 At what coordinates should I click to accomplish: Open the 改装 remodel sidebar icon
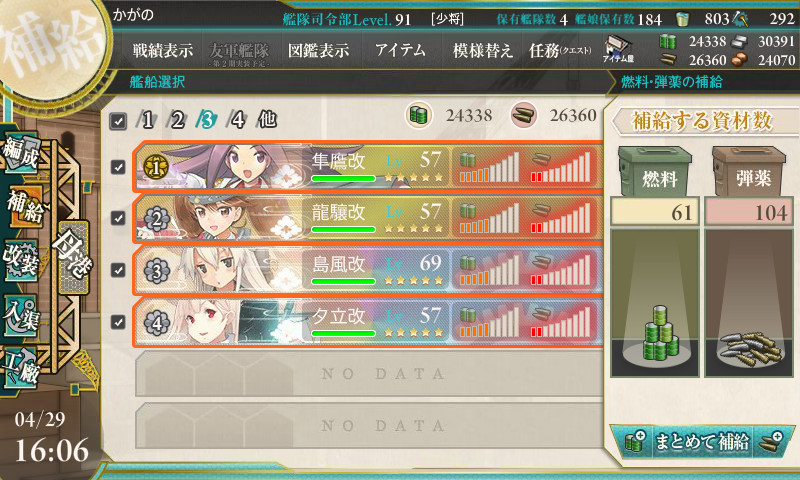pos(21,259)
